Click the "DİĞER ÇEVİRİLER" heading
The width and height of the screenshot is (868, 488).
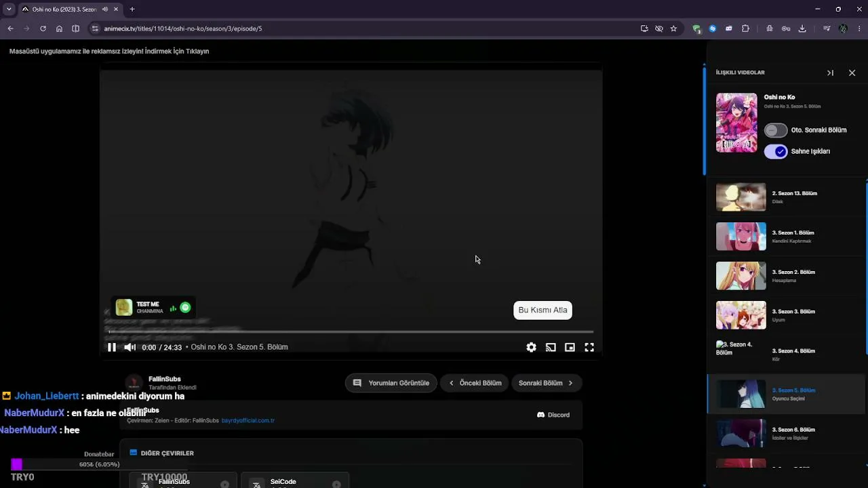point(167,453)
